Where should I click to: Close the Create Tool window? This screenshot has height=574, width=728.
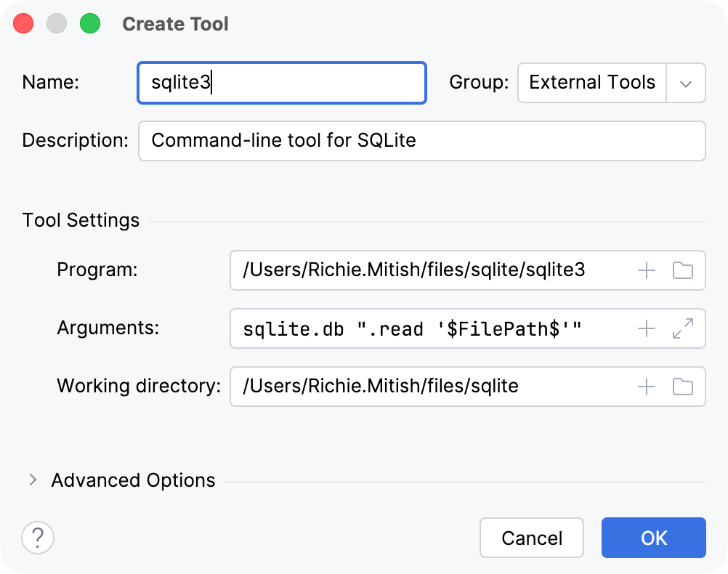(23, 24)
